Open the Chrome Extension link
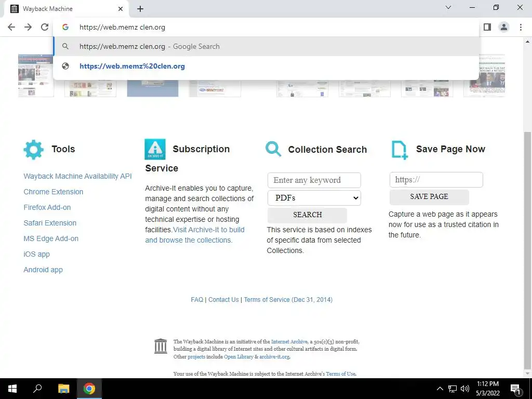Image resolution: width=532 pixels, height=399 pixels. click(x=54, y=192)
